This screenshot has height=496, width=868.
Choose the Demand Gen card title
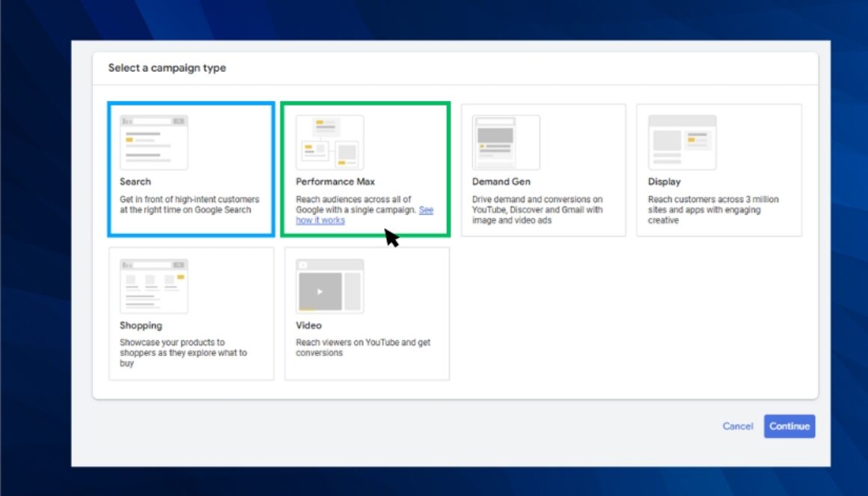(x=501, y=182)
